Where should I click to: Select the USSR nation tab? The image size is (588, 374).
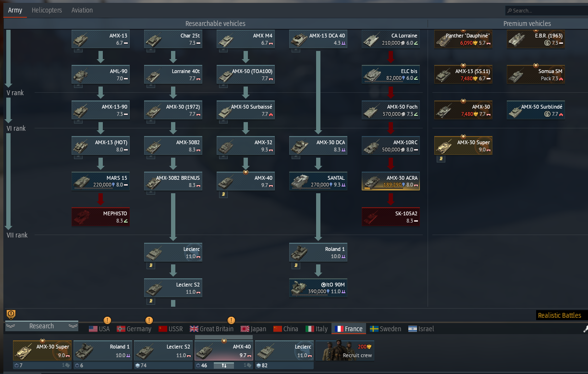point(171,329)
